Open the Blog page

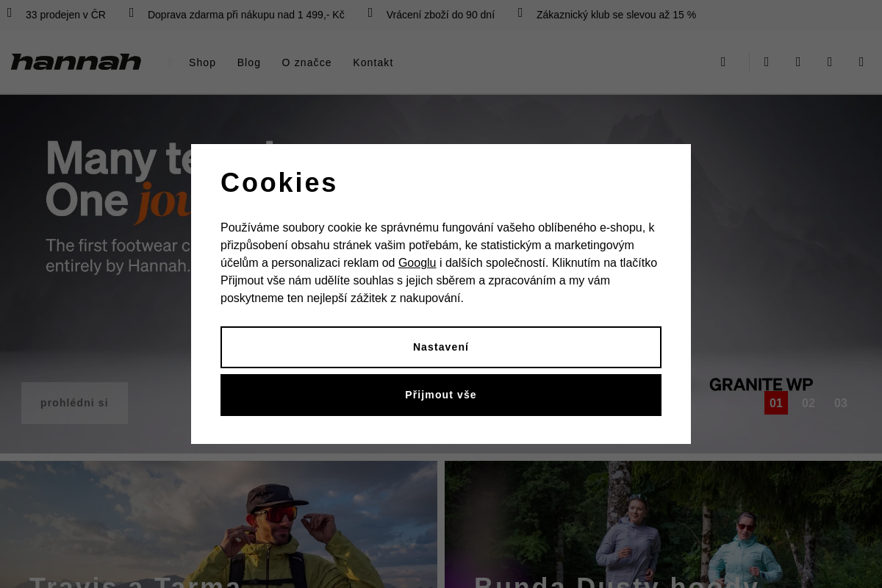tap(249, 62)
